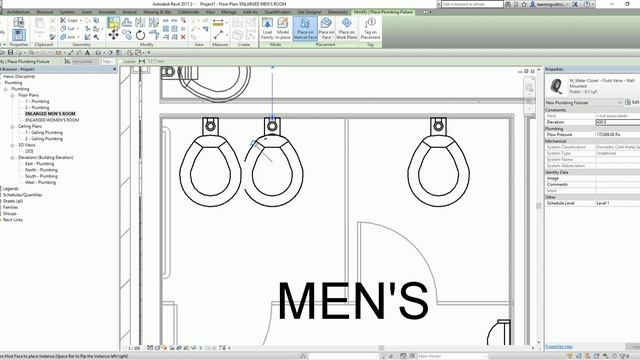Collapse the 3D Views tree node
Screen dimensions: 640x360
[x=13, y=145]
